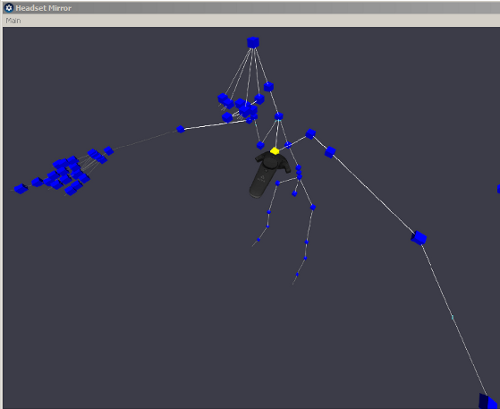Select the leftmost blue cube of the left cluster
500x409 pixels.
tap(21, 188)
